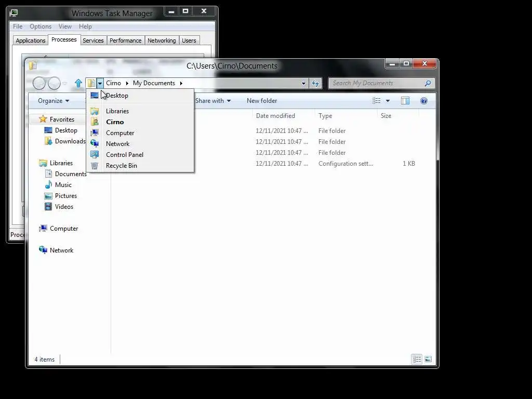Image resolution: width=532 pixels, height=399 pixels.
Task: Collapse the address bar root dropdown arrow
Action: [x=100, y=83]
